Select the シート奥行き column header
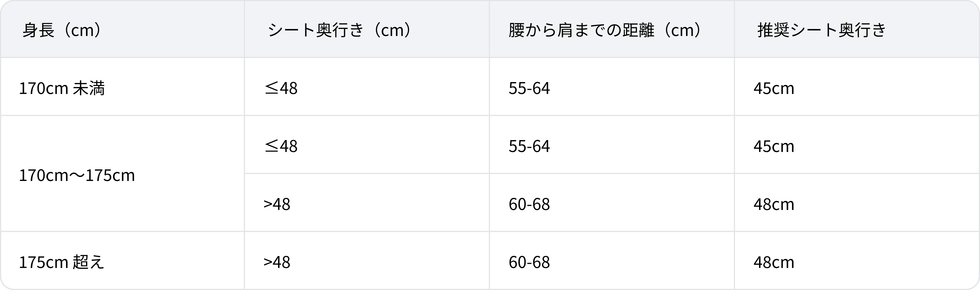 pos(315,30)
